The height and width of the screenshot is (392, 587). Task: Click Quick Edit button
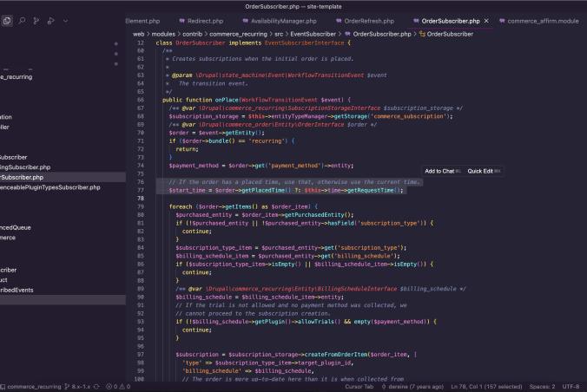pos(484,171)
